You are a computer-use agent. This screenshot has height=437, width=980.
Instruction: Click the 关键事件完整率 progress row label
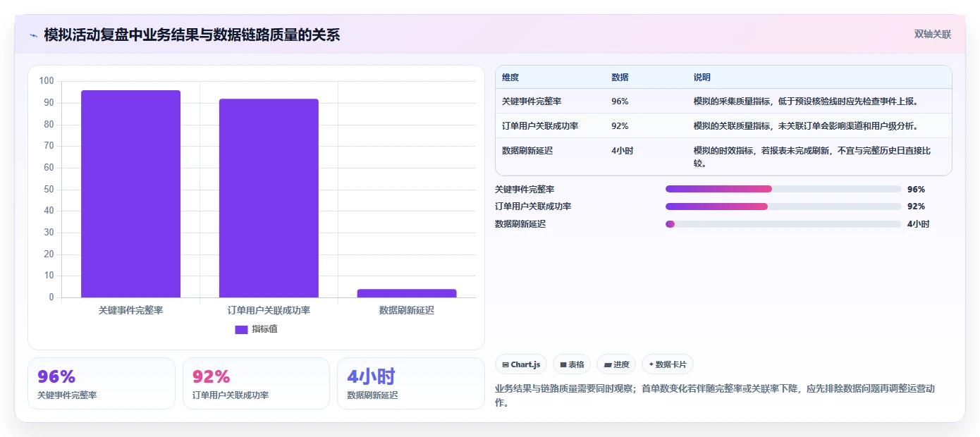[525, 190]
